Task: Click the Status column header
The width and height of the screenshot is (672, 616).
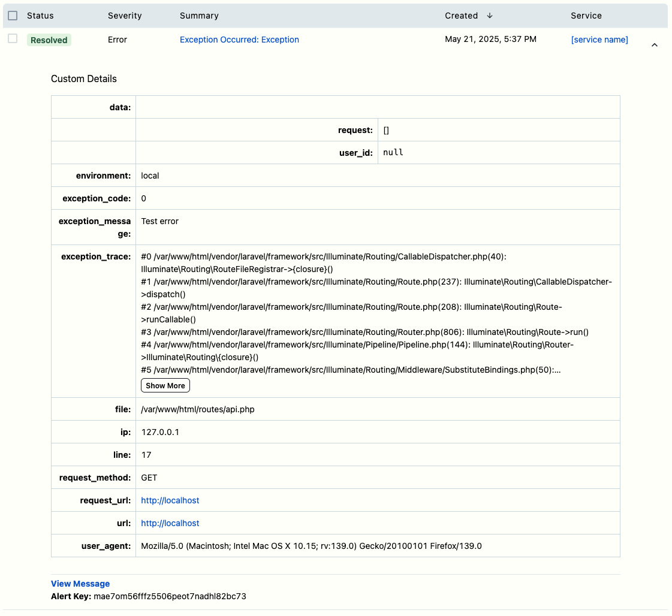Action: click(40, 16)
